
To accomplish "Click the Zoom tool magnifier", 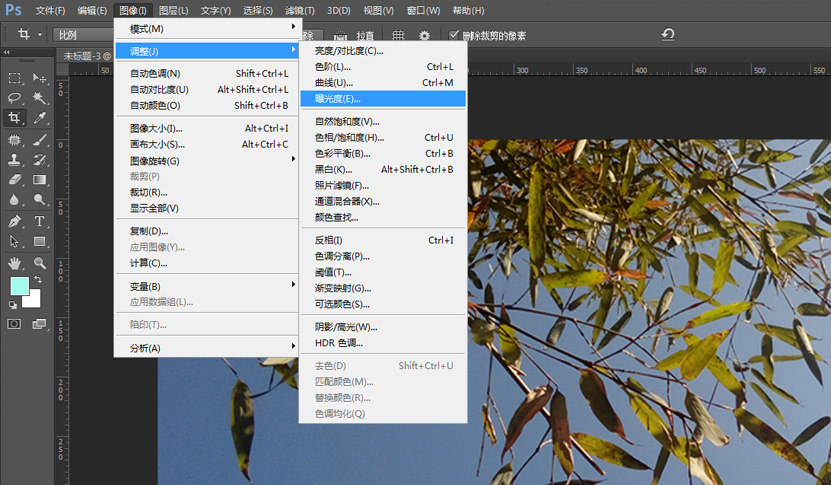I will (40, 263).
